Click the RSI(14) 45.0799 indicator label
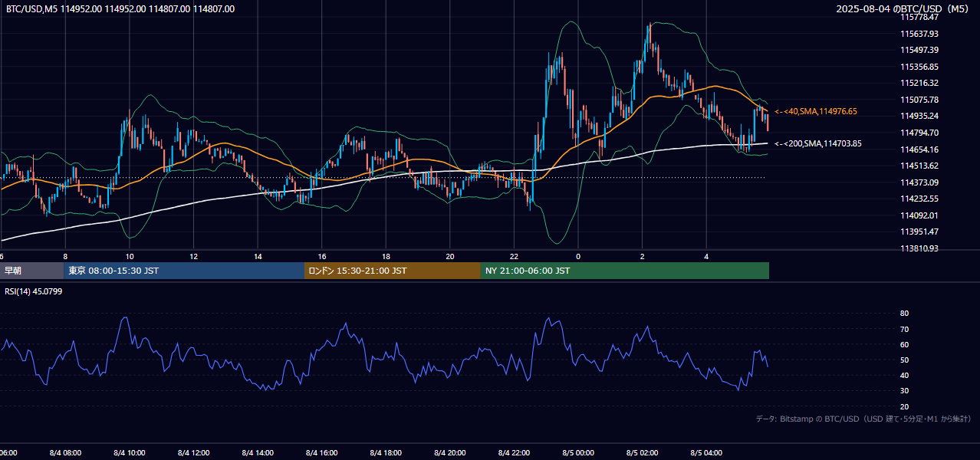The image size is (980, 460). pos(34,291)
